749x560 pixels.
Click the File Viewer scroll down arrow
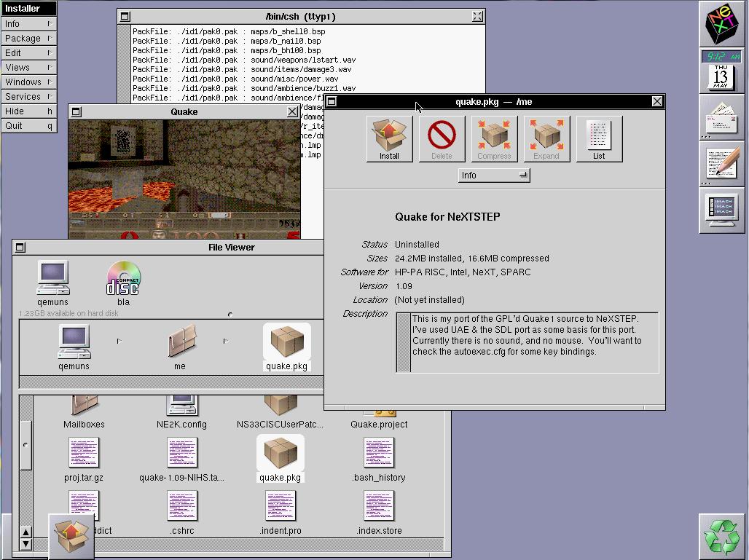coord(26,543)
